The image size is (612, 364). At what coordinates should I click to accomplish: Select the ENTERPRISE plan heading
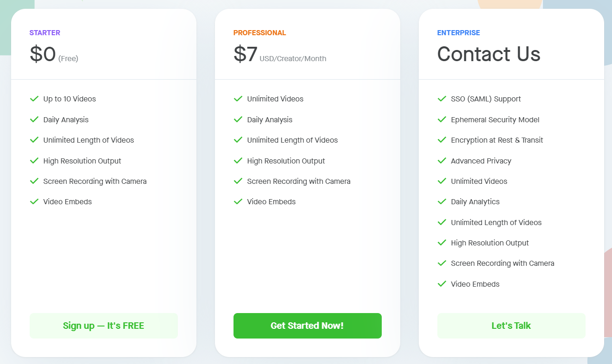[x=458, y=33]
